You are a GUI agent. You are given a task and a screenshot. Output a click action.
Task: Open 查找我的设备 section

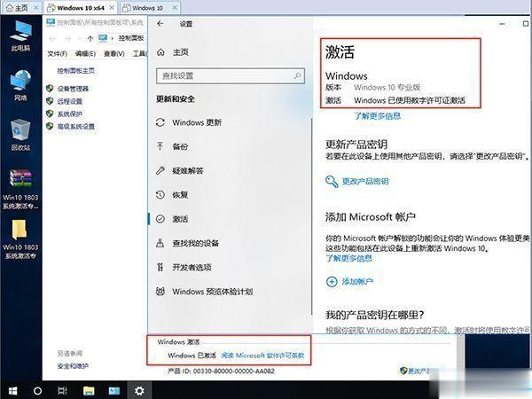click(x=187, y=243)
